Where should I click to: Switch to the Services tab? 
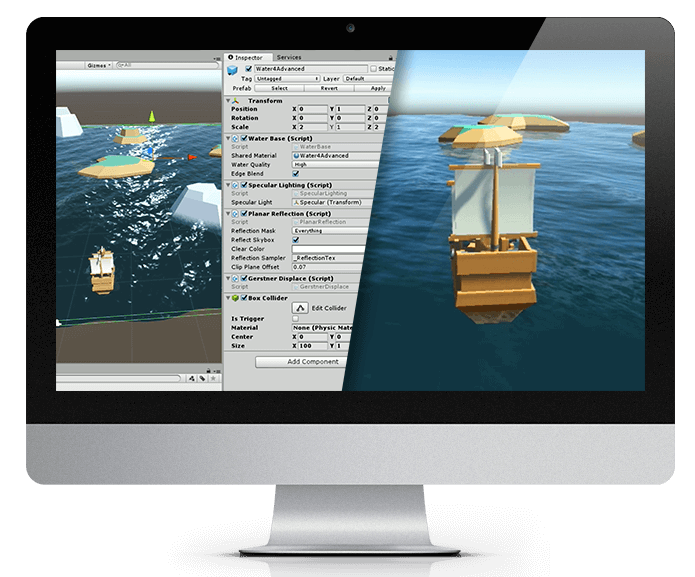[289, 57]
